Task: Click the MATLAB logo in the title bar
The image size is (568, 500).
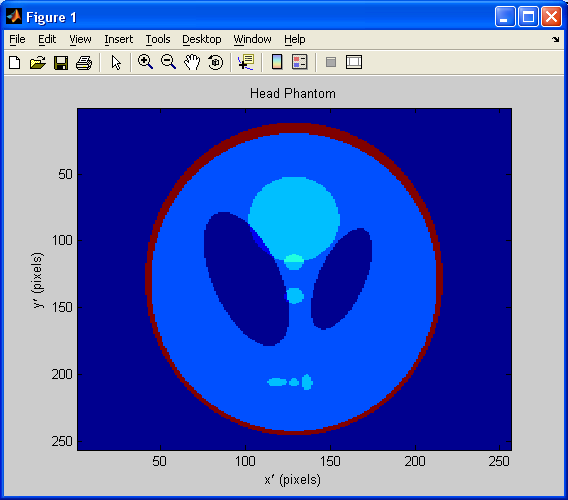Action: (14, 17)
